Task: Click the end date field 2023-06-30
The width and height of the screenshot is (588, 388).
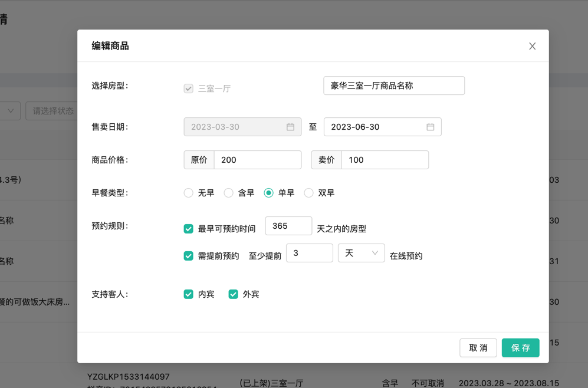Action: tap(383, 127)
